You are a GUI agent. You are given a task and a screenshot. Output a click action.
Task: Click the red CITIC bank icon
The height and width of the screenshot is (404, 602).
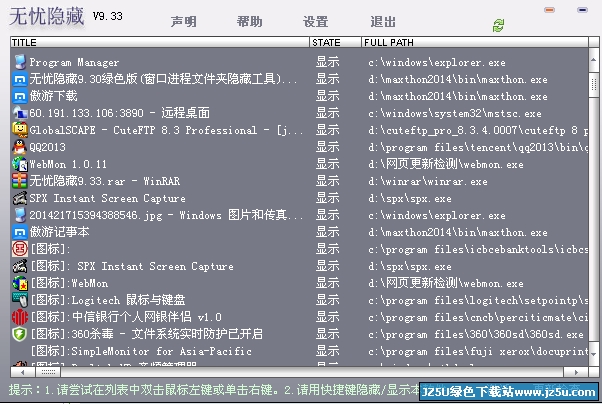tap(20, 317)
